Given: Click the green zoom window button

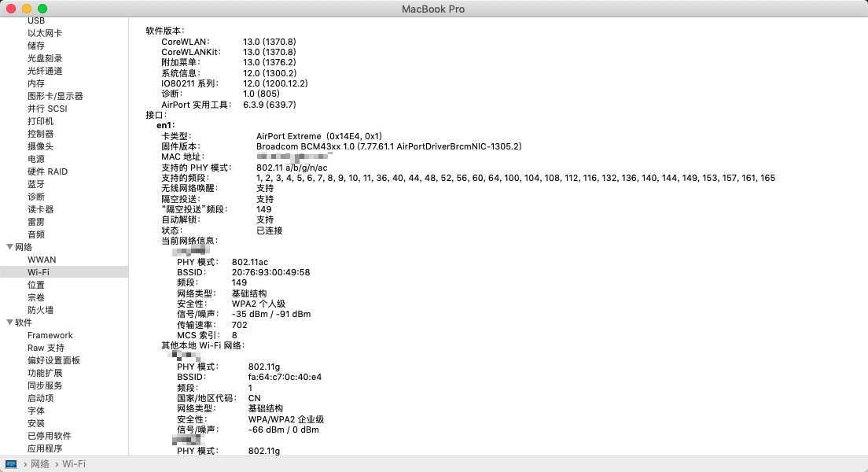Looking at the screenshot, I should click(x=42, y=9).
